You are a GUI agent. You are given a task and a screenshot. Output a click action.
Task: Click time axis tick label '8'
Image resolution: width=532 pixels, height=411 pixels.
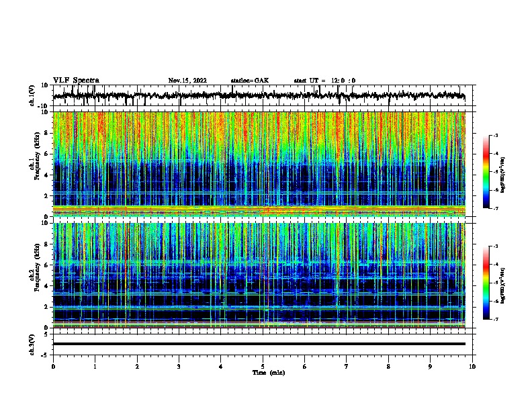click(388, 367)
